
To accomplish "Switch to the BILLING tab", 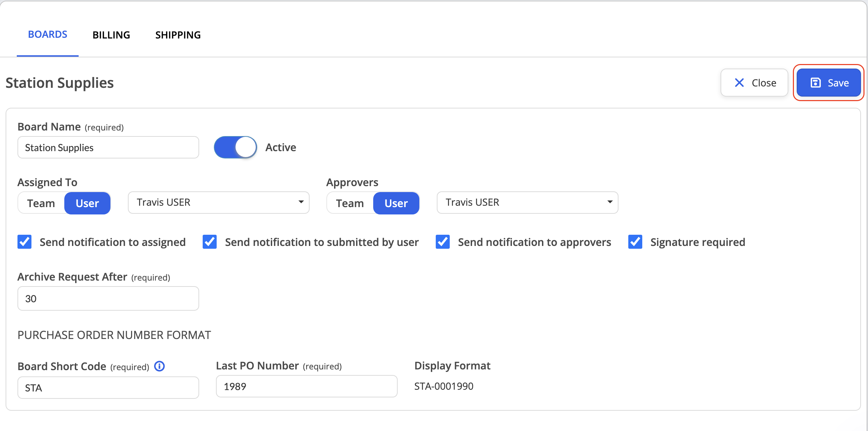I will point(111,35).
